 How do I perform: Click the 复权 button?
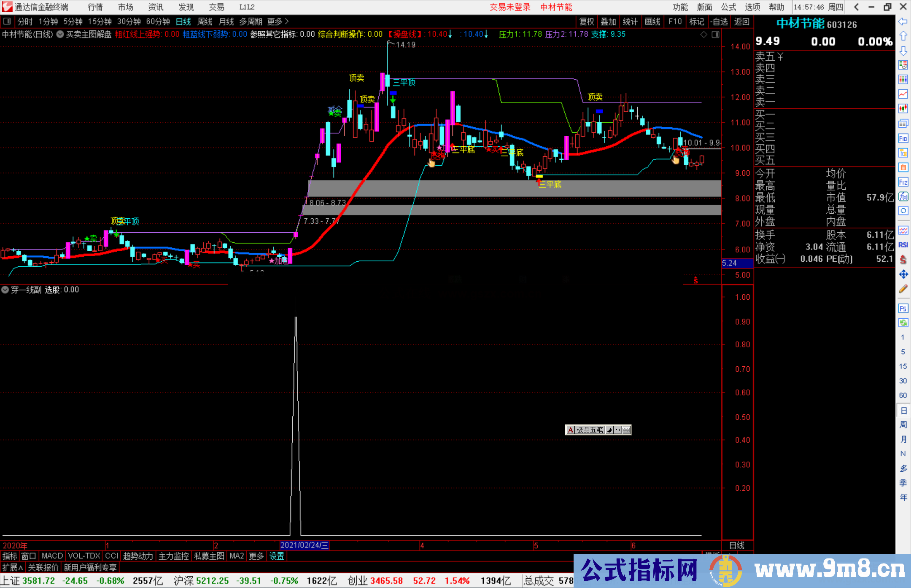[x=587, y=21]
